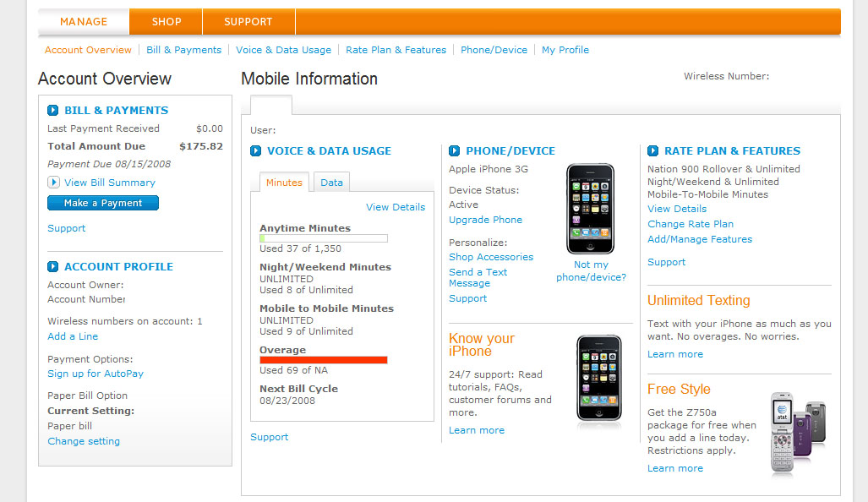This screenshot has height=502, width=868.
Task: Open Voice & Data Usage in sub navigation
Action: coord(283,50)
